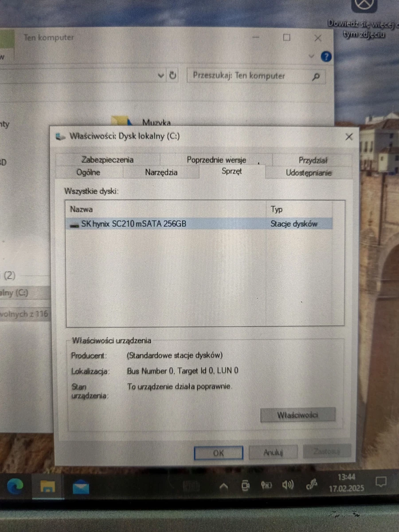
Task: Click the text To urządzenie działa poprawnie
Action: tap(180, 386)
